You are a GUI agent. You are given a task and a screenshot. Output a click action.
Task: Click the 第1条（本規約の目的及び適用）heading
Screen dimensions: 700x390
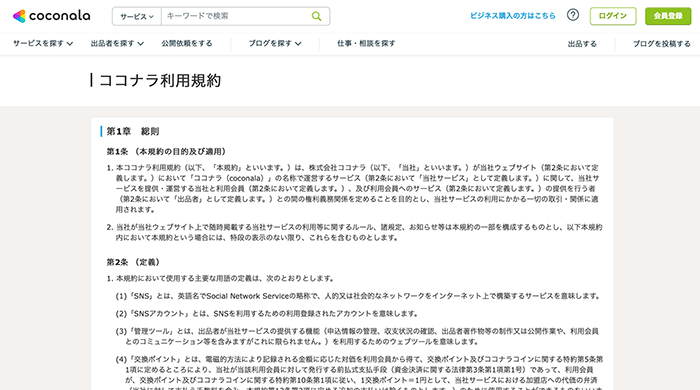(x=167, y=152)
